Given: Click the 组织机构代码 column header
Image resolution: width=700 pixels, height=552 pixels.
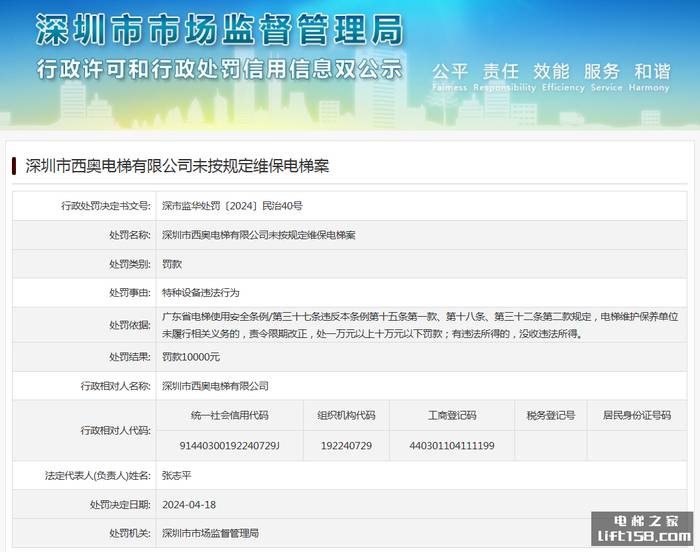Looking at the screenshot, I should (x=346, y=415).
